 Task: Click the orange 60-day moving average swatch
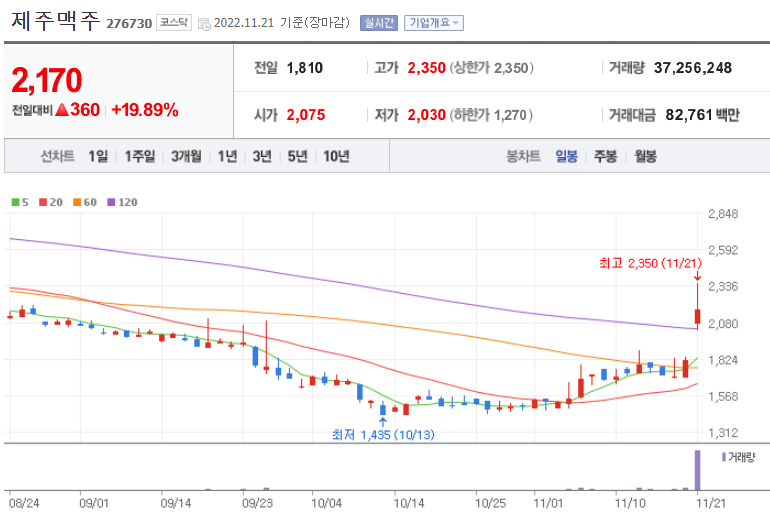[77, 202]
